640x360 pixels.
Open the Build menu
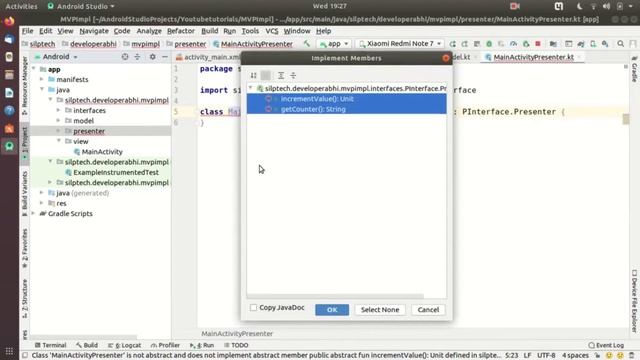click(x=209, y=31)
